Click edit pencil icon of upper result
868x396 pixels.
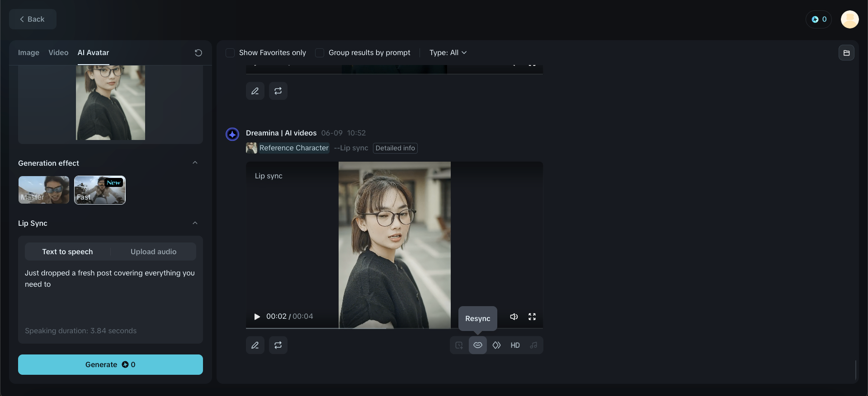pos(255,91)
